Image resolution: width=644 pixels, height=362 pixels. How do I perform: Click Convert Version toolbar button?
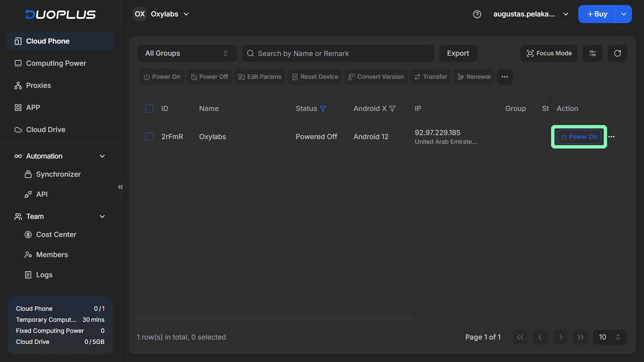point(376,77)
